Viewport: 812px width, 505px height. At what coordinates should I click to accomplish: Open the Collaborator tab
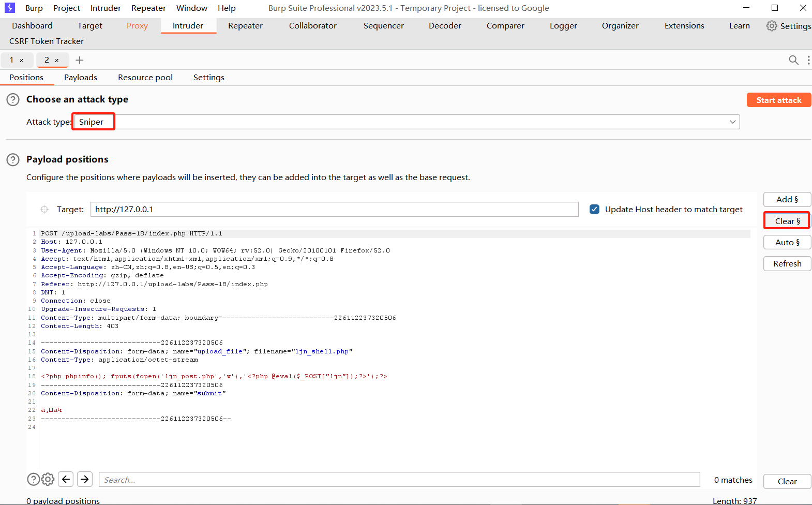tap(313, 26)
